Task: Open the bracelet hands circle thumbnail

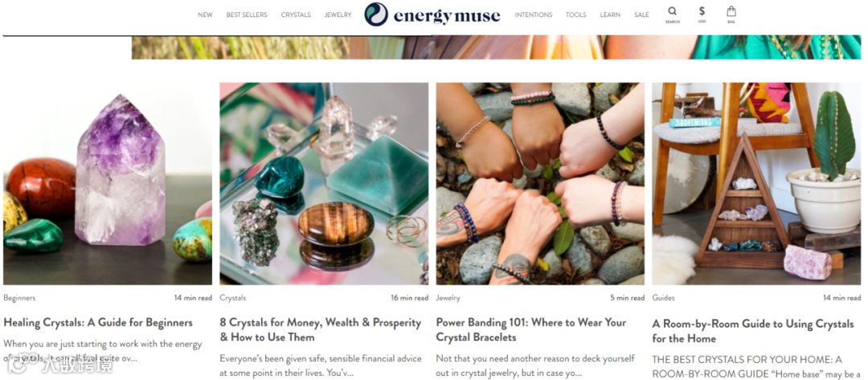Action: click(x=540, y=184)
